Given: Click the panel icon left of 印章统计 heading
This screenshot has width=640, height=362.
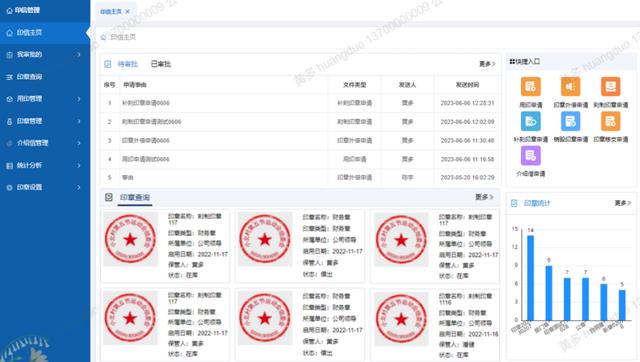Looking at the screenshot, I should click(x=514, y=203).
